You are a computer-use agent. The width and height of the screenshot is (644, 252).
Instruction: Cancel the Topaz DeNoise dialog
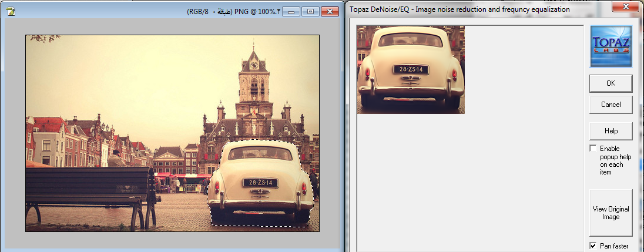tap(611, 105)
